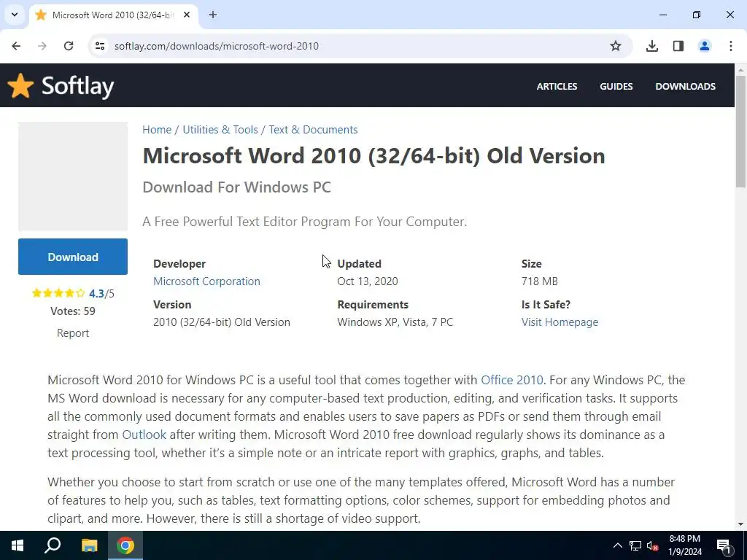
Task: Click the Softlay site name text
Action: [77, 86]
